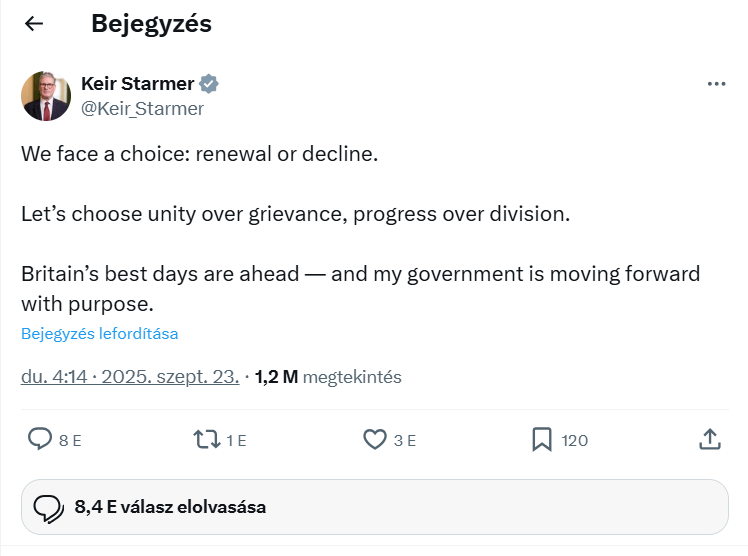The image size is (748, 556).
Task: Click the chat bubbles icon in replies button
Action: click(x=49, y=508)
